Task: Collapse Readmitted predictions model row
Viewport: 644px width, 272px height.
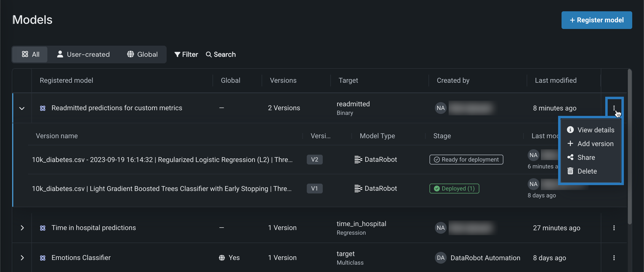Action: 22,108
